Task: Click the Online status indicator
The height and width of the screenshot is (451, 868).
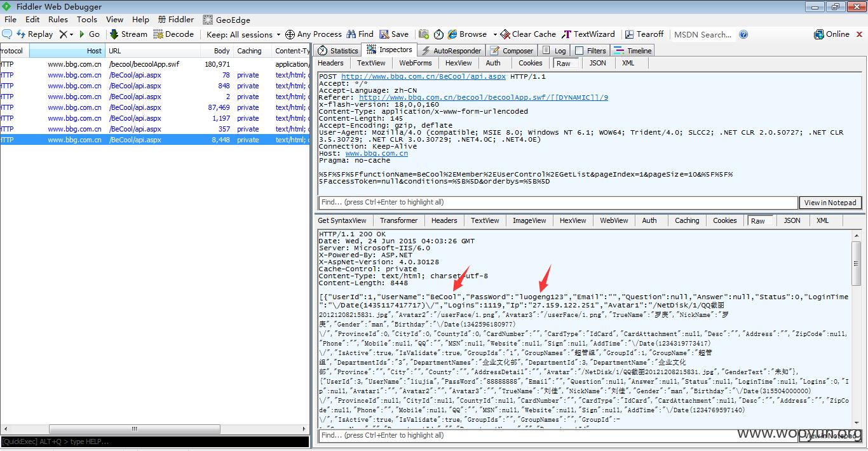Action: (x=832, y=34)
